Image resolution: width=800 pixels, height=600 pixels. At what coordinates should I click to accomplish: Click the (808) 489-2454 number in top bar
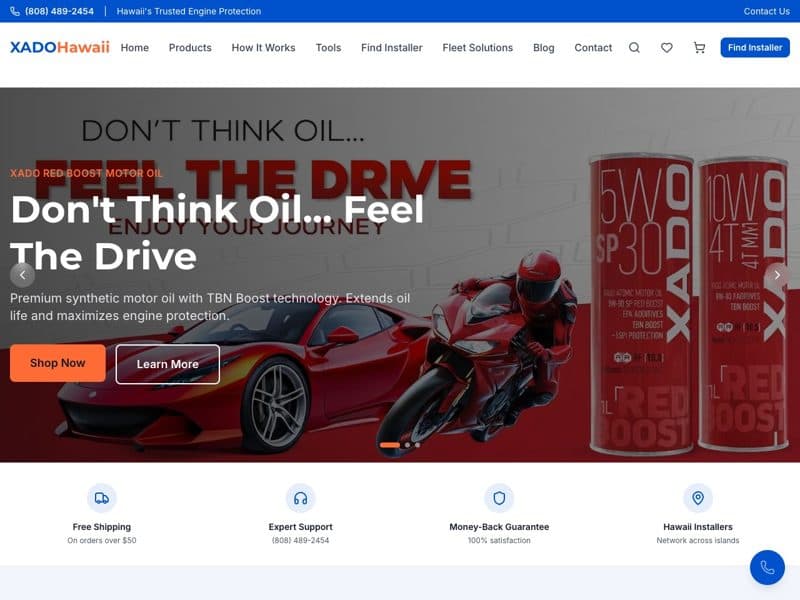[x=59, y=11]
